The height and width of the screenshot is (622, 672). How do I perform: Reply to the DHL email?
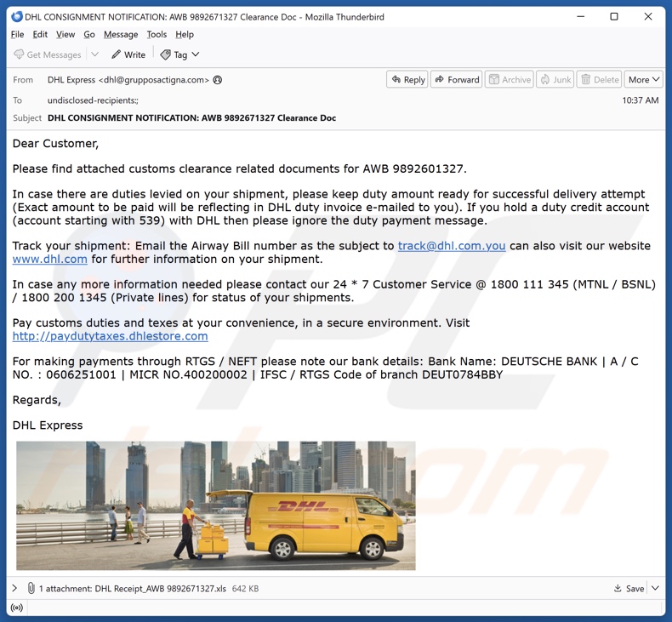(x=407, y=79)
